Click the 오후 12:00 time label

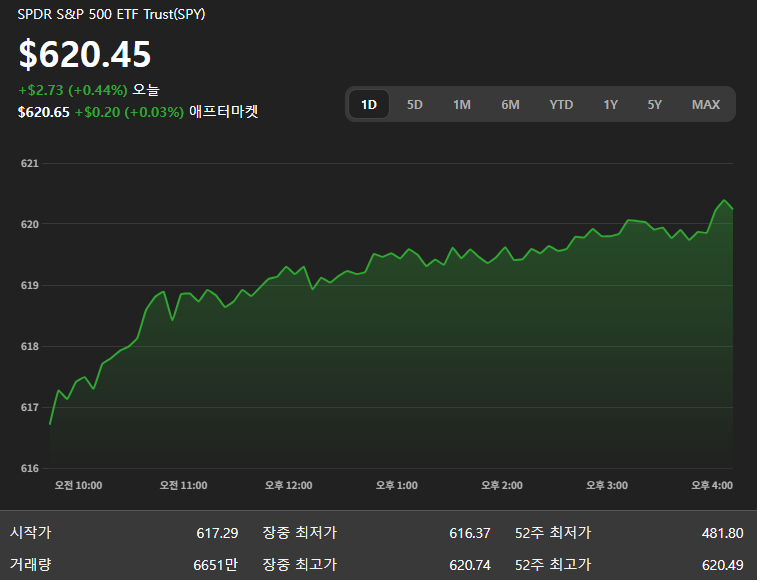[289, 485]
